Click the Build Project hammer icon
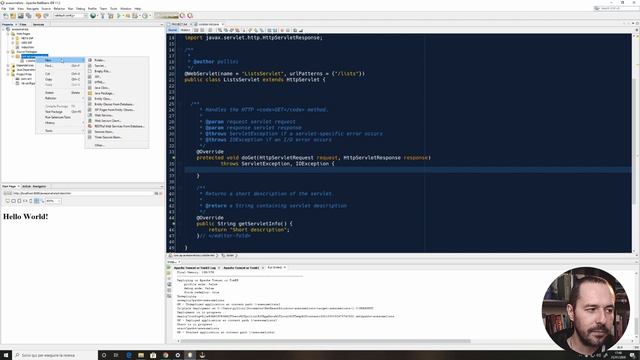The height and width of the screenshot is (360, 640). pos(102,16)
